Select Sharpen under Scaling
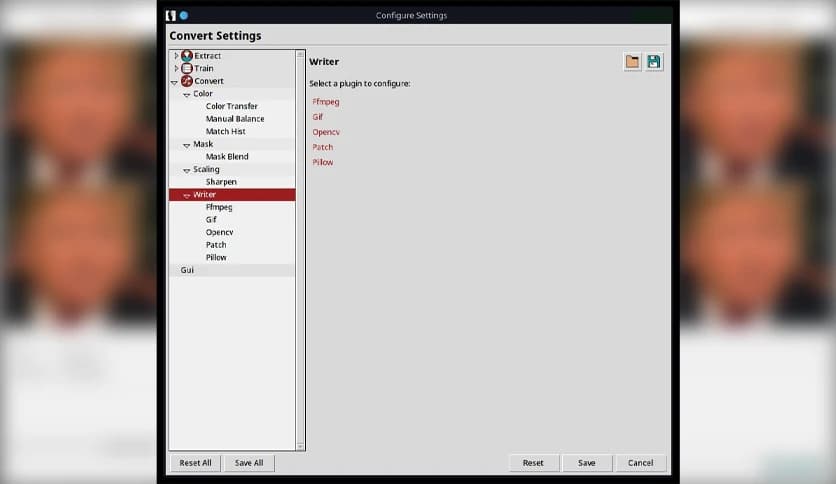Viewport: 836px width, 484px height. pyautogui.click(x=221, y=182)
